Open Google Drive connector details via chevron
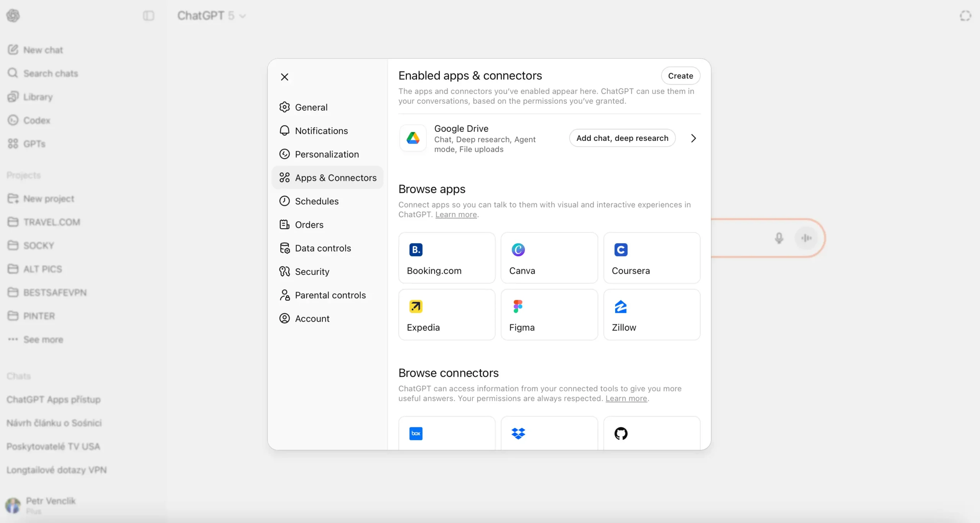Screen dimensions: 980x523 693,138
